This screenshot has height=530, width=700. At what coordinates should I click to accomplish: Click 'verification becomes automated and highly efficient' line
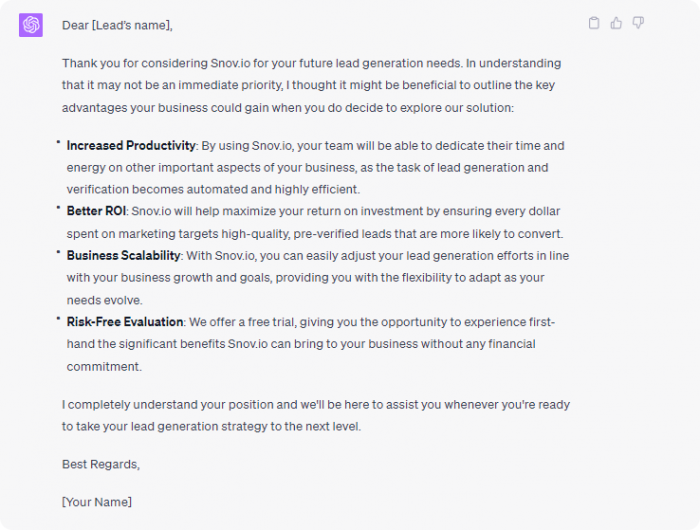tap(213, 189)
